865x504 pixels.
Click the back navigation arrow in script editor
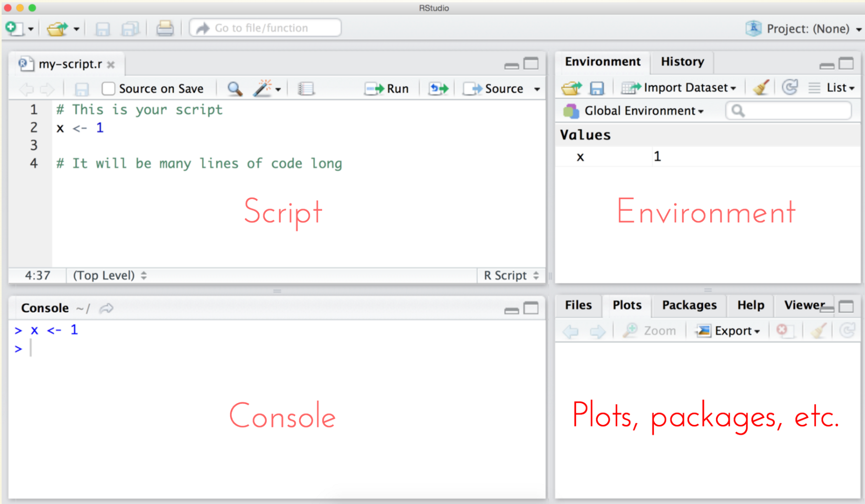click(27, 89)
